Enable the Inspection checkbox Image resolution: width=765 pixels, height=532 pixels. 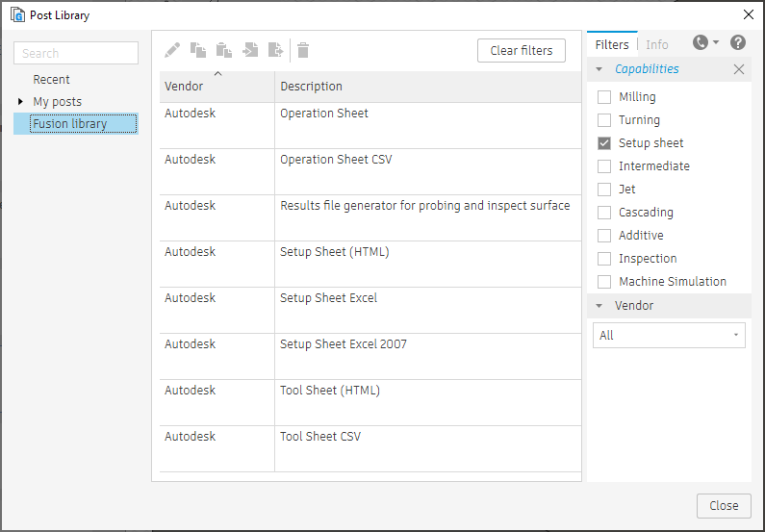[604, 259]
